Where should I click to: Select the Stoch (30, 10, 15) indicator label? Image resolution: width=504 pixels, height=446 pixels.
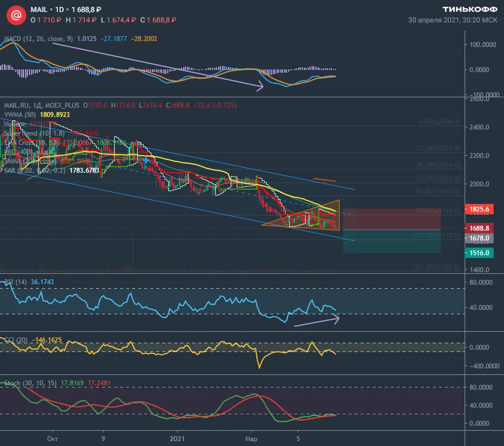[x=30, y=383]
